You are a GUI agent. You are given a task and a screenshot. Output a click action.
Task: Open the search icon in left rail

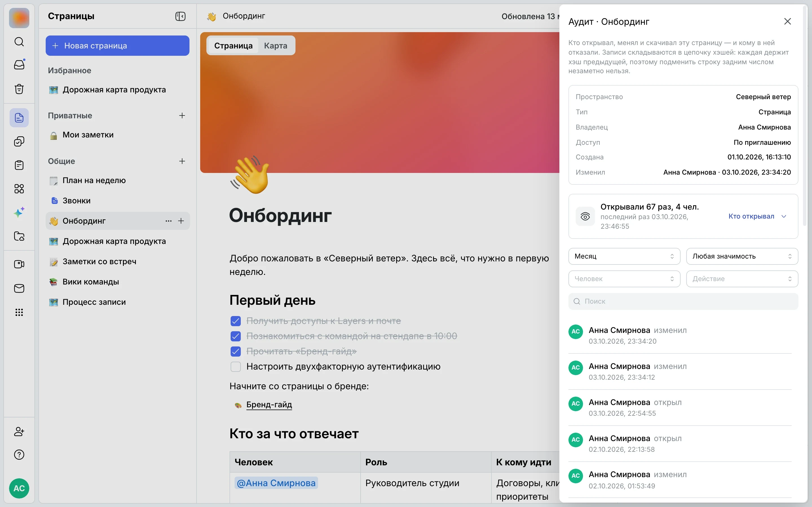tap(19, 42)
